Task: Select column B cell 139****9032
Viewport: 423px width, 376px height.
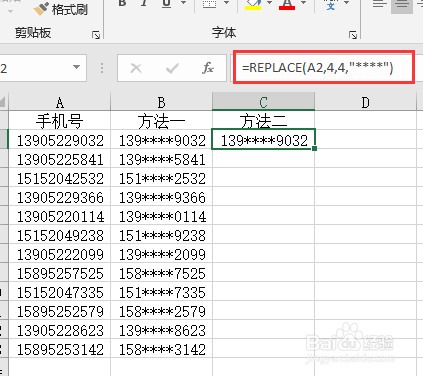Action: 161,140
